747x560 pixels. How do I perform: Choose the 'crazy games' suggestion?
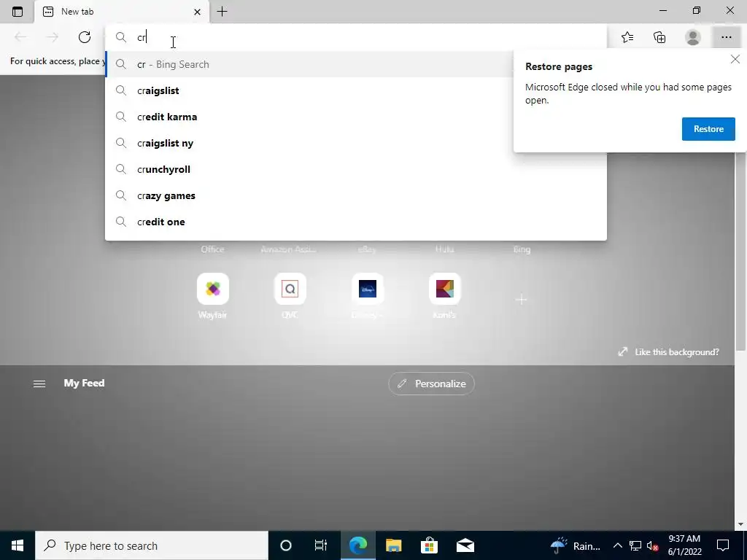pos(355,195)
